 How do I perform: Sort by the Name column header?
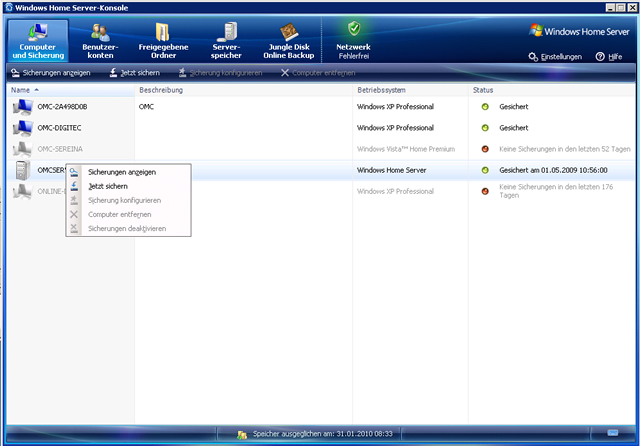click(70, 90)
